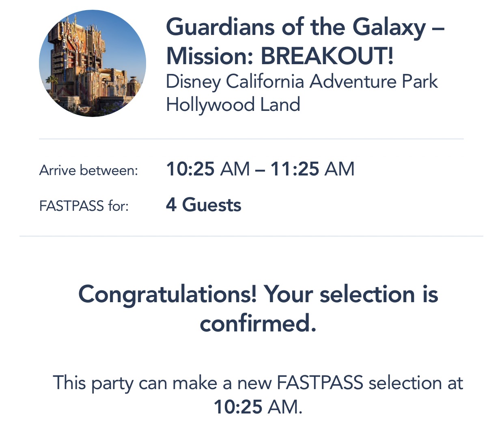Screen dimensions: 504x448
Task: Click the dash between the arrival times
Action: tap(260, 169)
